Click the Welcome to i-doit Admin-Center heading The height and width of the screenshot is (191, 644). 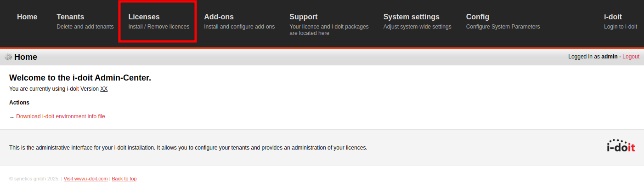pos(80,78)
